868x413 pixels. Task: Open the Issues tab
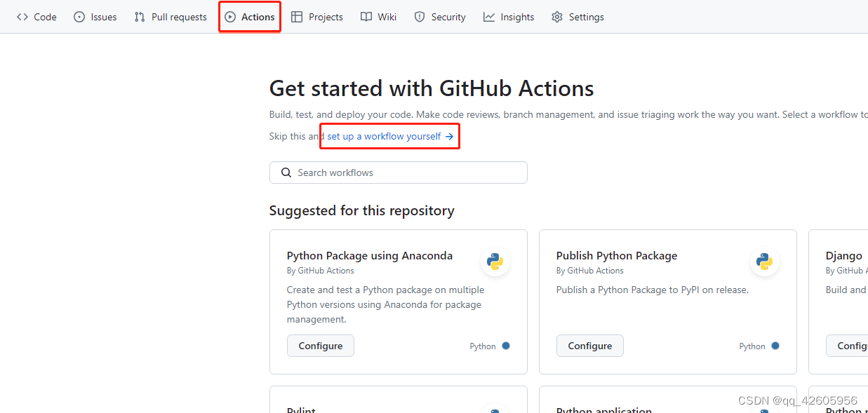(x=95, y=17)
